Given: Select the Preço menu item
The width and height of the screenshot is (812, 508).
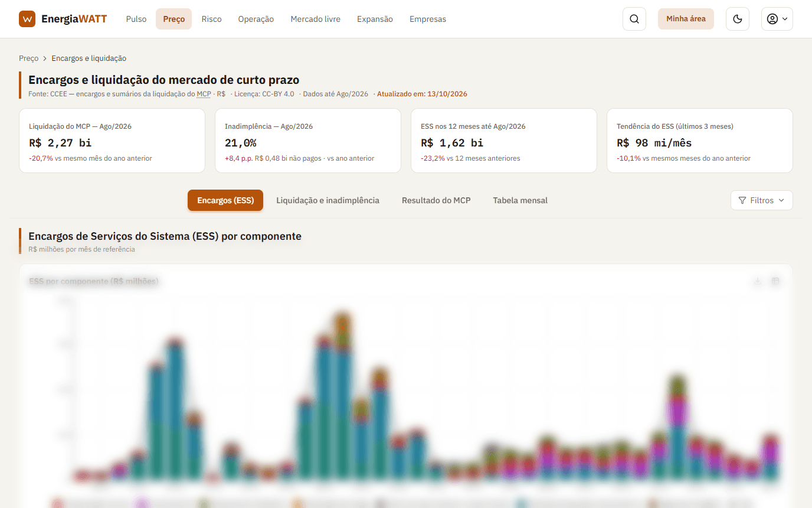Looking at the screenshot, I should pos(174,19).
